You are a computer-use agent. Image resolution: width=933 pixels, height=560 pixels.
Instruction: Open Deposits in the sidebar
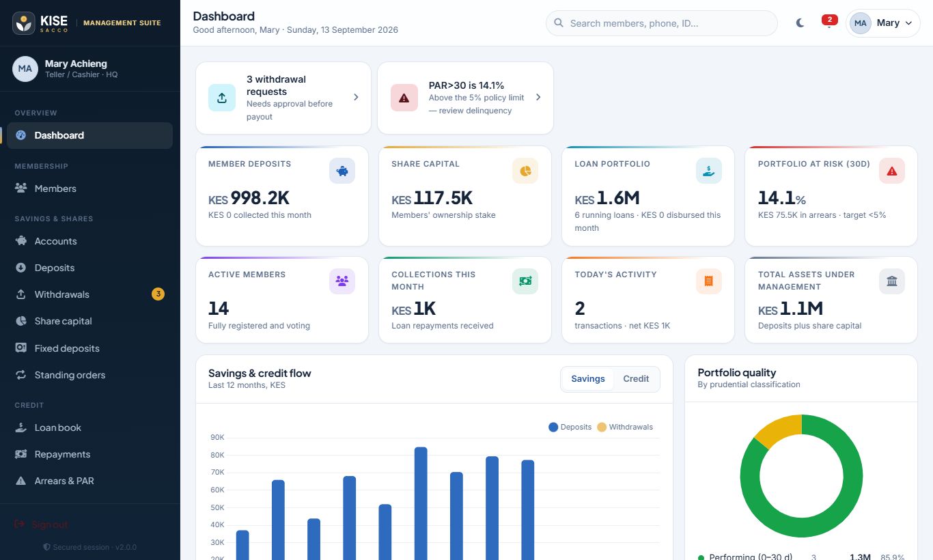pyautogui.click(x=89, y=268)
